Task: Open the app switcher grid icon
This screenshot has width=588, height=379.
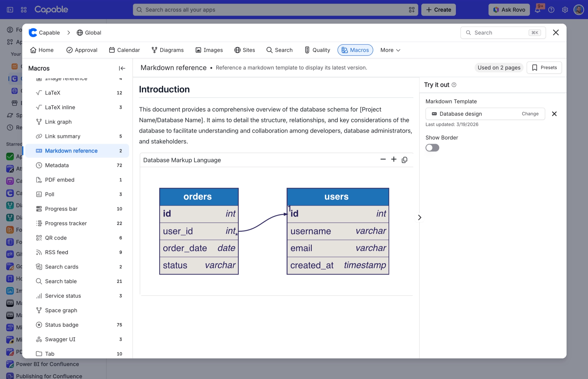Action: pyautogui.click(x=24, y=10)
